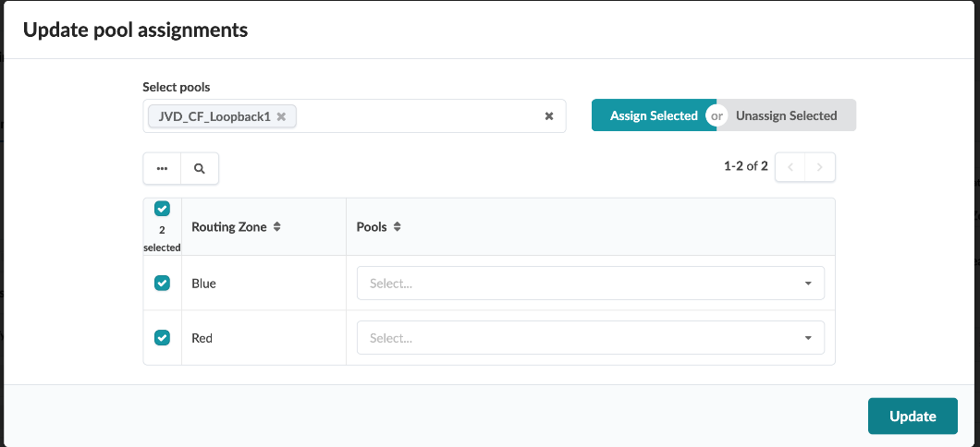This screenshot has width=980, height=447.
Task: Select the Blue routing zone cell
Action: (203, 284)
